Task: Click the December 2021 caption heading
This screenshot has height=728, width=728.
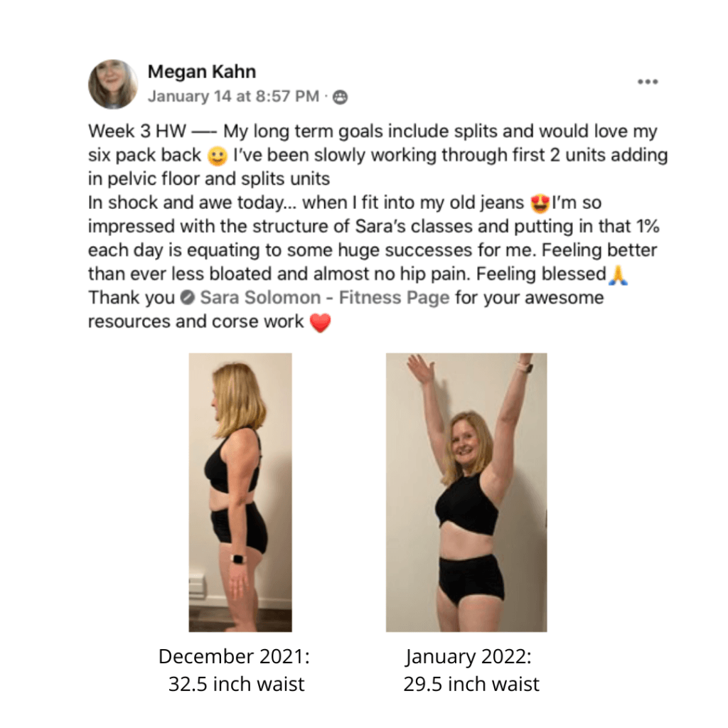Action: 234,656
